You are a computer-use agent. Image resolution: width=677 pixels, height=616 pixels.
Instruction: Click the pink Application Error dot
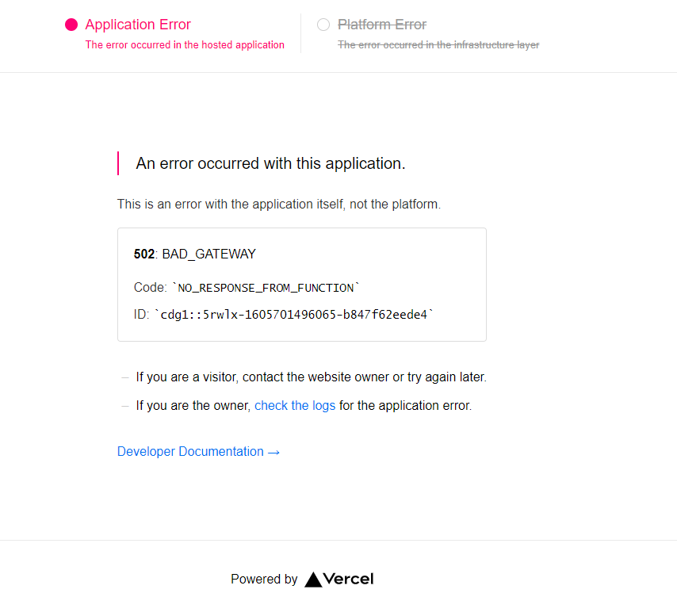[x=71, y=25]
